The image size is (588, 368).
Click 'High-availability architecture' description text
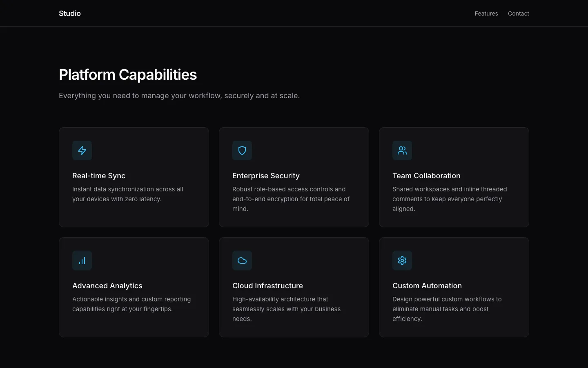point(287,309)
